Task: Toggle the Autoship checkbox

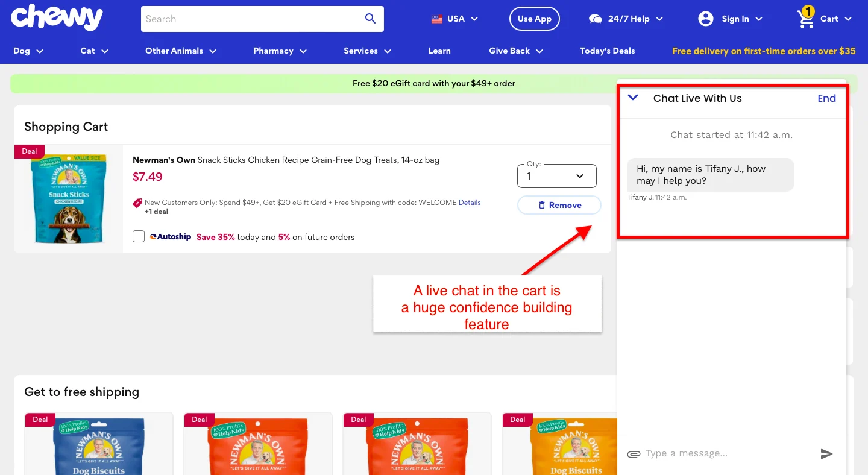Action: click(139, 236)
